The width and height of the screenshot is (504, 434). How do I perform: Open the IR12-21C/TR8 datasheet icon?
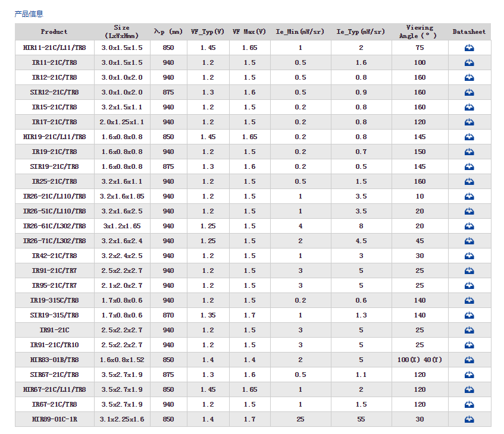tap(469, 77)
